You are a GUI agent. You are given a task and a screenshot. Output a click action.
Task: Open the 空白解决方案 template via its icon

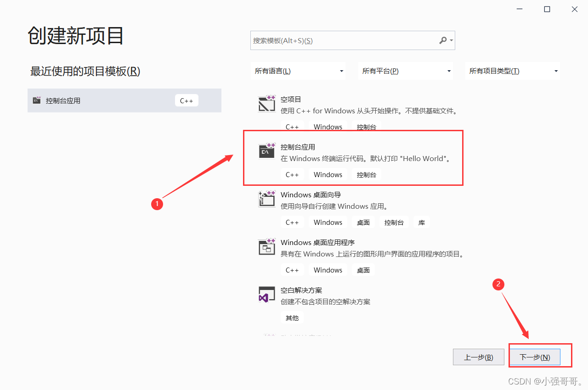266,294
